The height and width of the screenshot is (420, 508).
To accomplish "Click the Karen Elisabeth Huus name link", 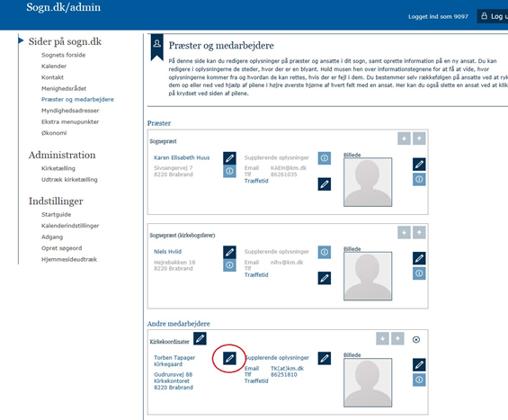I will point(182,157).
